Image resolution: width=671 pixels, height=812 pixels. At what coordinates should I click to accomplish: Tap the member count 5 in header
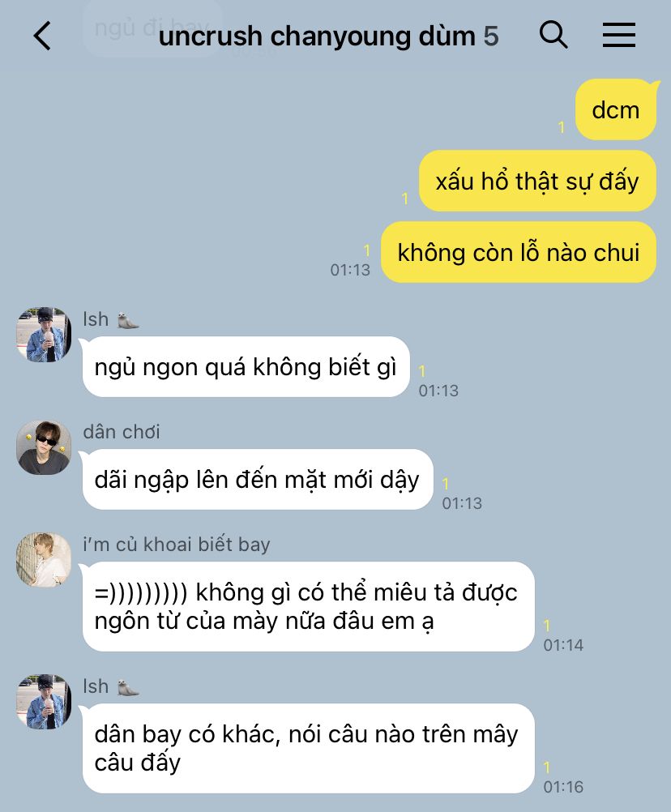point(491,36)
